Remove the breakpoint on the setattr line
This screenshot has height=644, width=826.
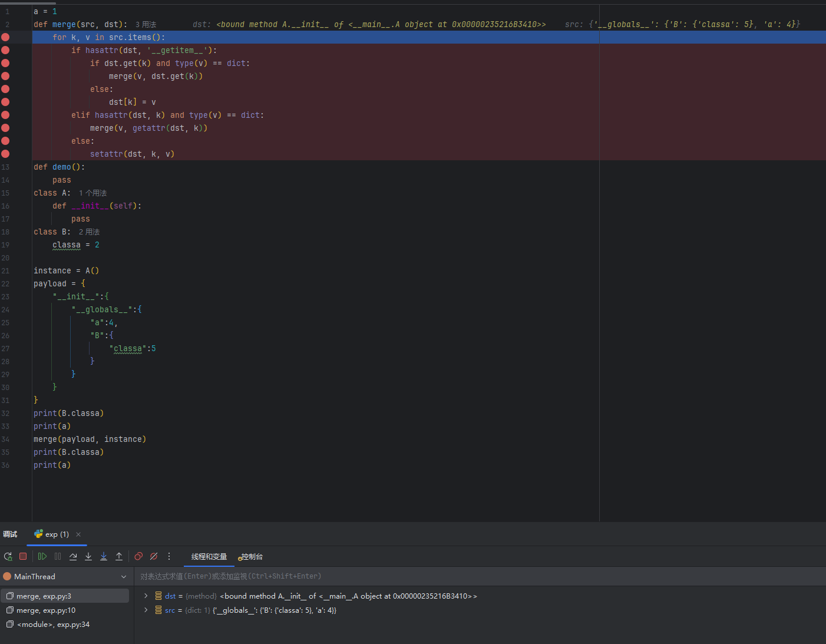(x=5, y=154)
